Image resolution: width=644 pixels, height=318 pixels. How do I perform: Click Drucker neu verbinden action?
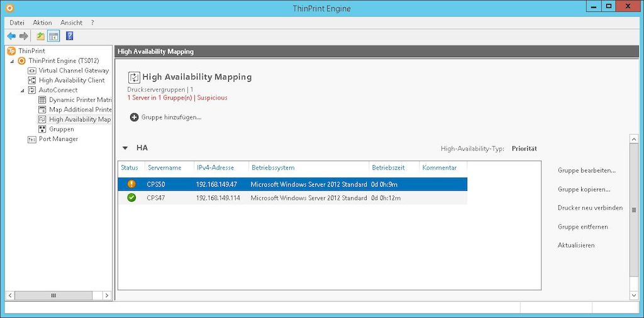[x=590, y=208]
